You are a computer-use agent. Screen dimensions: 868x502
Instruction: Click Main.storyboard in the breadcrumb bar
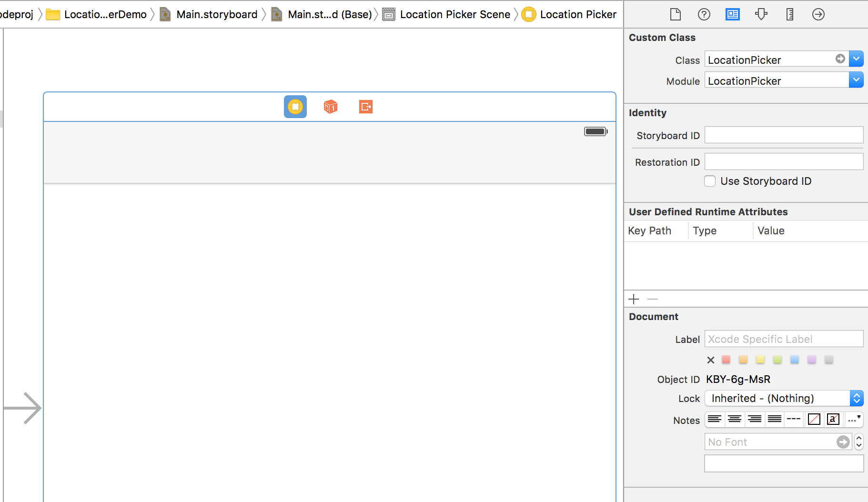217,14
